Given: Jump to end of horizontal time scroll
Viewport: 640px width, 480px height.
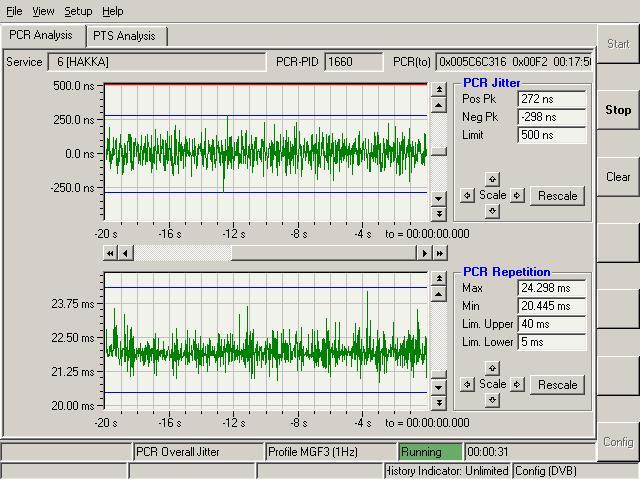Looking at the screenshot, I should pos(439,254).
